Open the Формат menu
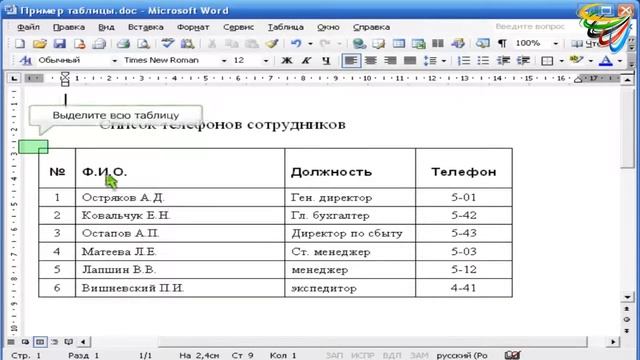The image size is (640, 360). pos(193,27)
